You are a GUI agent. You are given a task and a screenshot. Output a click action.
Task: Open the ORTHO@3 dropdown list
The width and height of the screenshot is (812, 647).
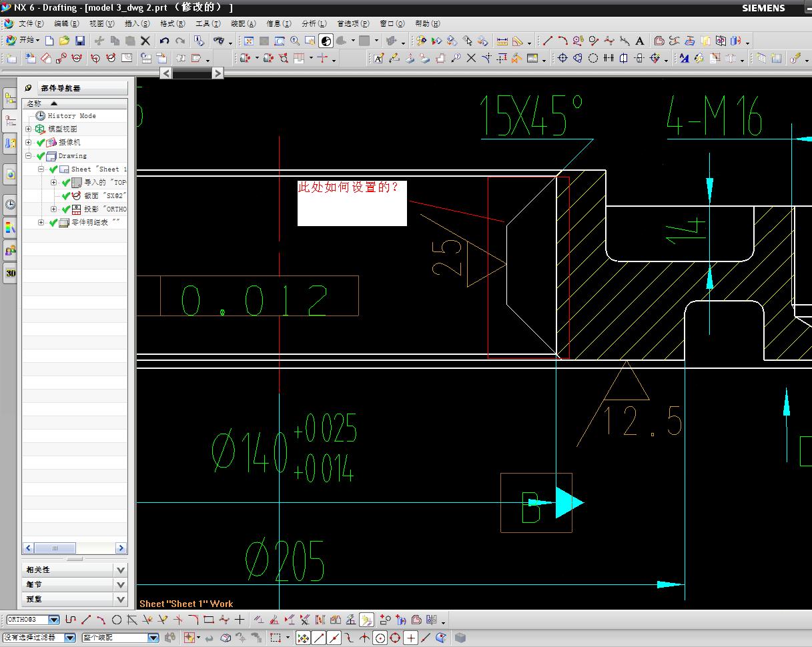(54, 620)
